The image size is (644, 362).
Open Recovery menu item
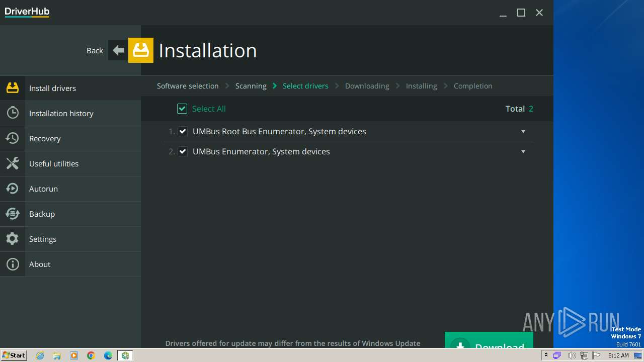click(70, 138)
